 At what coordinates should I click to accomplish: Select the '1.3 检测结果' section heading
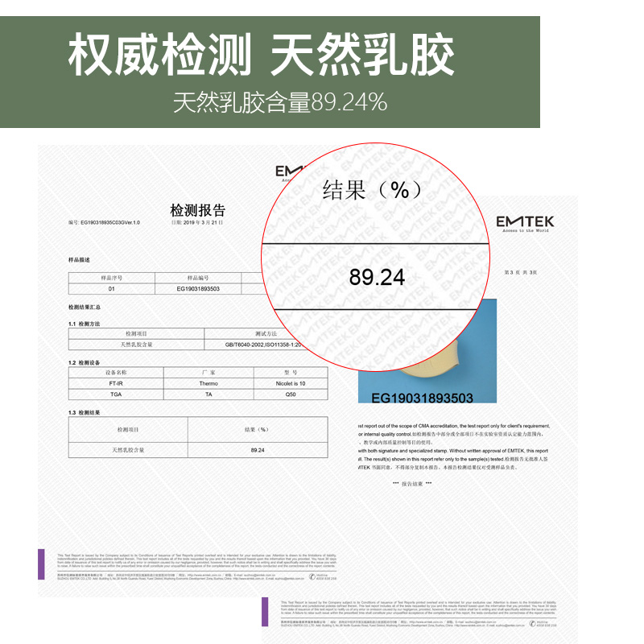[85, 412]
